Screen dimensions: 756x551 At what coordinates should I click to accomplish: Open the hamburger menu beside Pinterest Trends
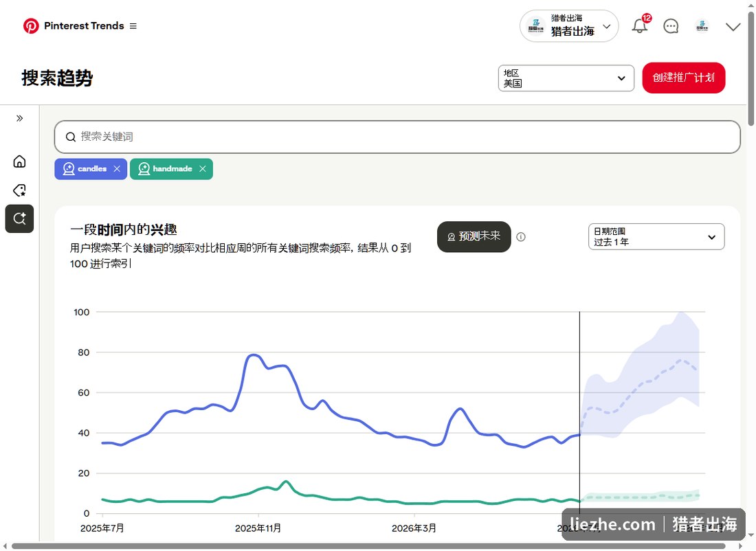pyautogui.click(x=133, y=26)
